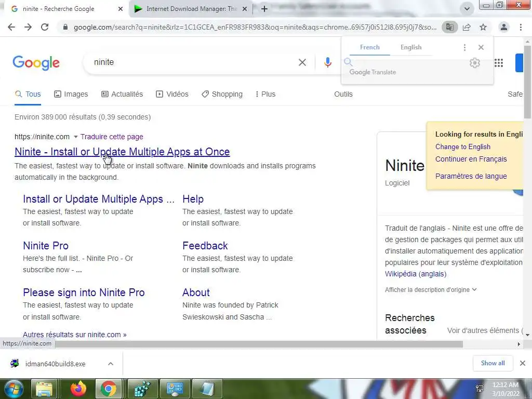Start voice search with the microphone icon
532x399 pixels.
327,62
